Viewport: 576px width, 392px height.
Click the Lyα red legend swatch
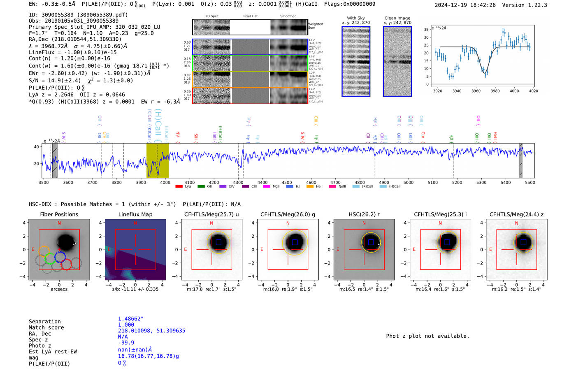click(179, 186)
